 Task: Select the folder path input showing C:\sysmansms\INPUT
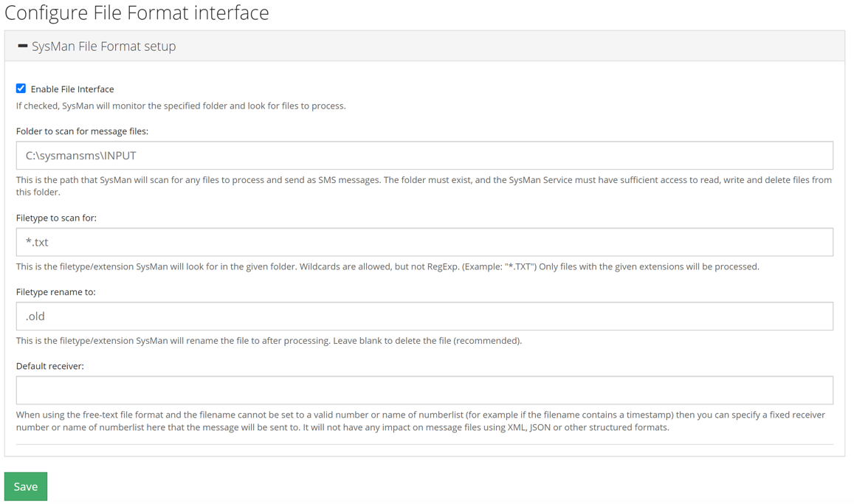click(424, 155)
